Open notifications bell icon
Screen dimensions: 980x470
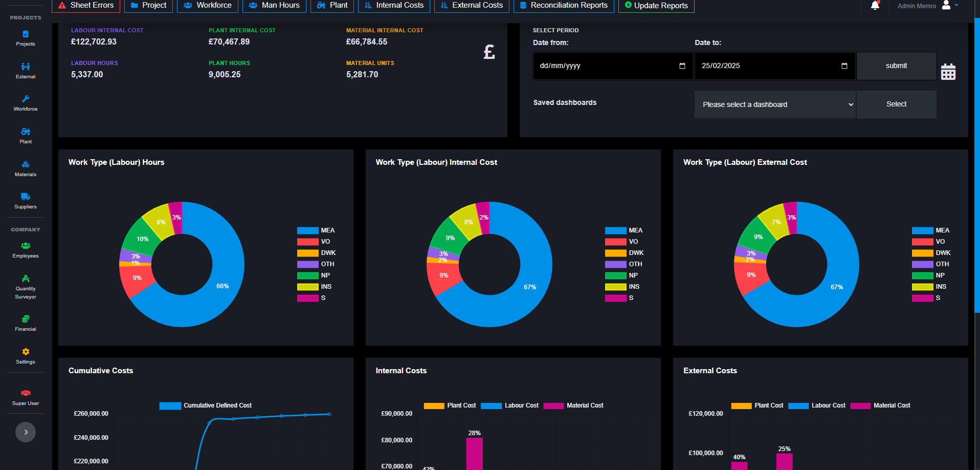[x=875, y=6]
